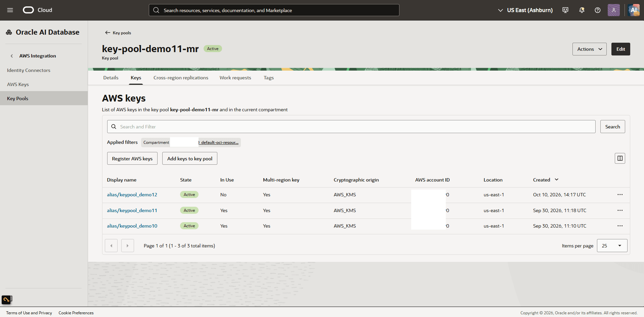Click the key icon at bottom-left corner

click(7, 299)
